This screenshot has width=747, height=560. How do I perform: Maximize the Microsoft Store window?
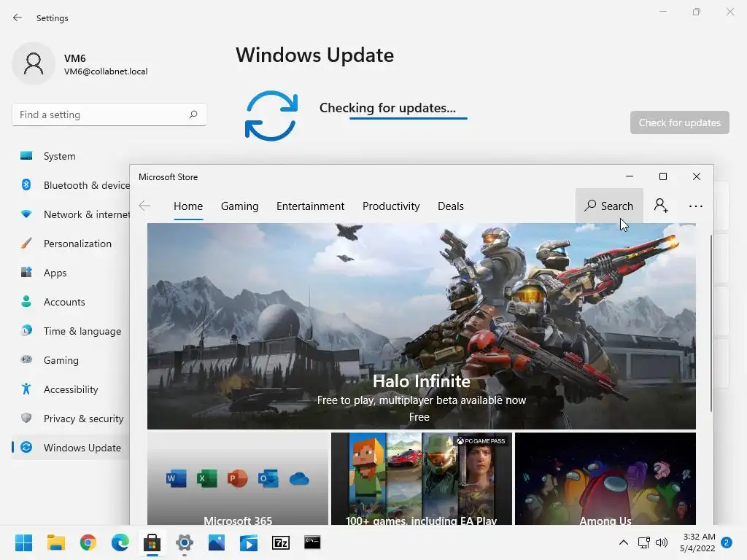662,176
